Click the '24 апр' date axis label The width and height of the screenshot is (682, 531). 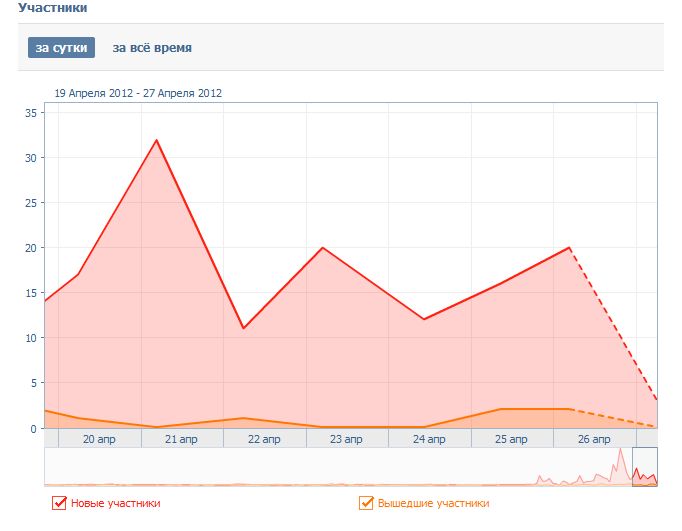tap(429, 439)
